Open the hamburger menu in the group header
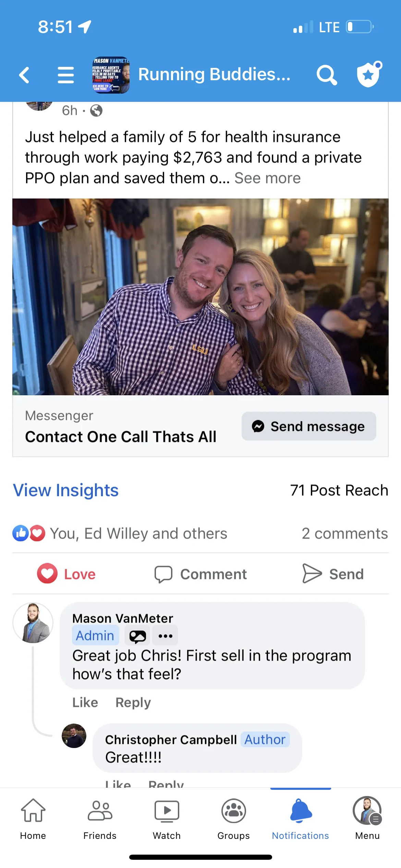 (66, 75)
